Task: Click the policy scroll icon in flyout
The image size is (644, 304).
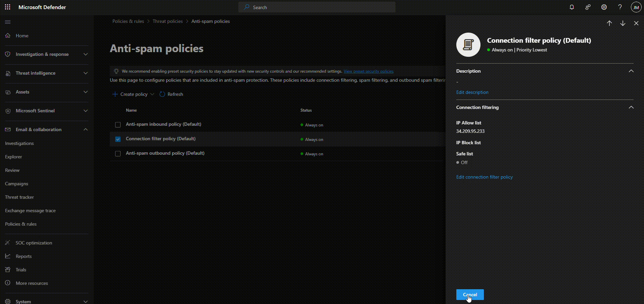Action: 468,45
